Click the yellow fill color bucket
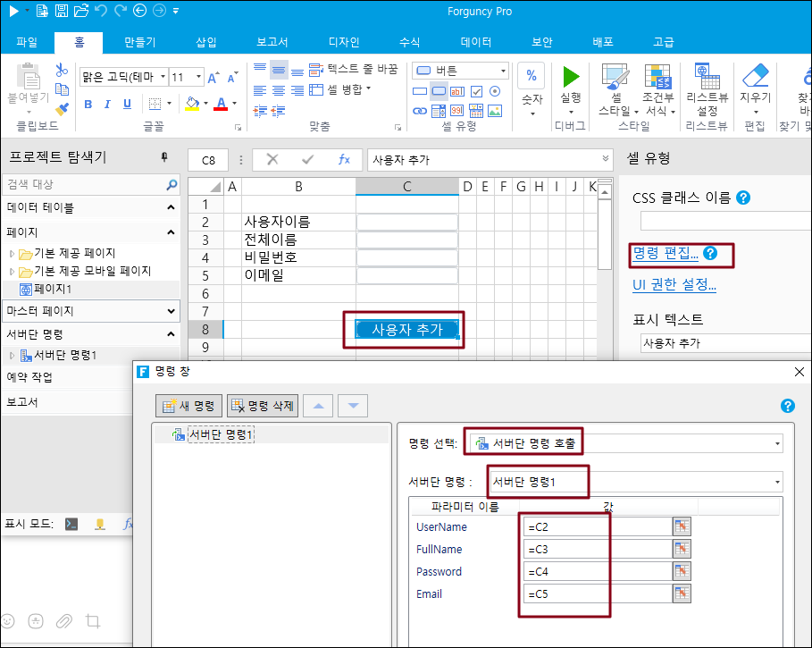This screenshot has height=648, width=812. 191,104
